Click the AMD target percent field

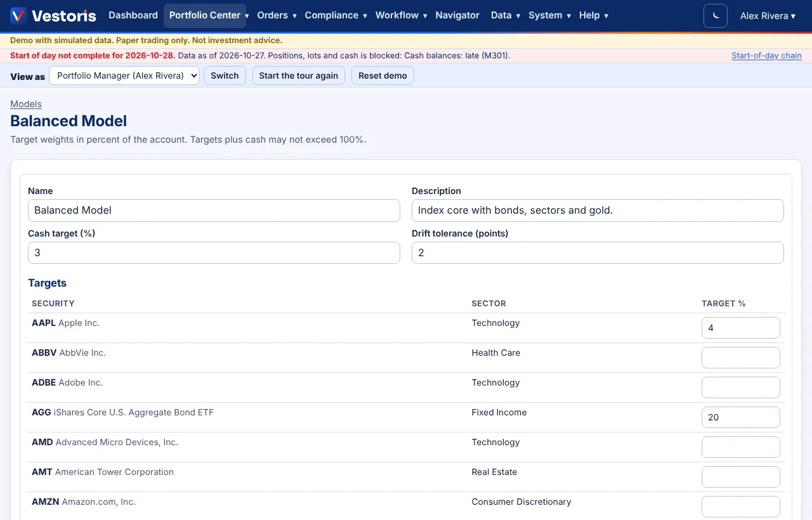tap(740, 447)
